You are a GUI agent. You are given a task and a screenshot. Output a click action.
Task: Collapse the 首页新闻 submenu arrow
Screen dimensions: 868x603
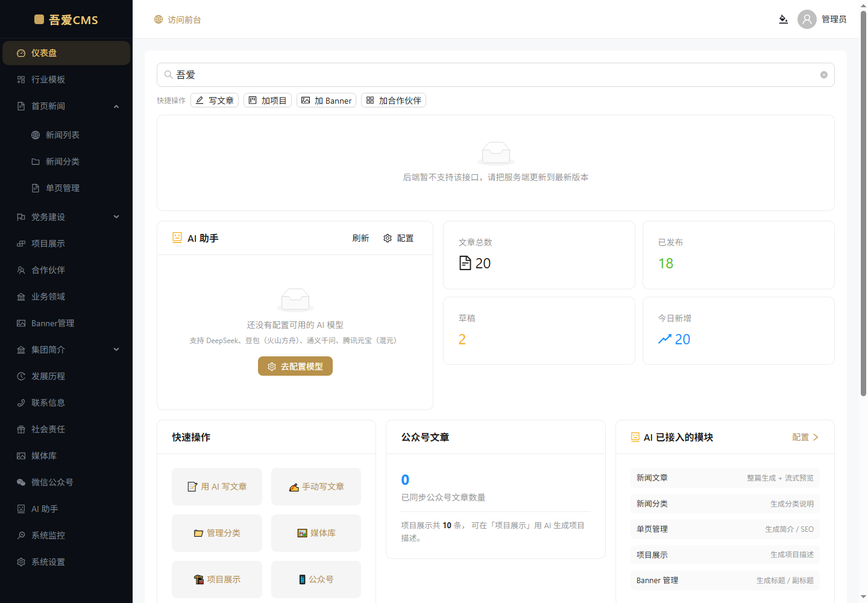tap(116, 107)
